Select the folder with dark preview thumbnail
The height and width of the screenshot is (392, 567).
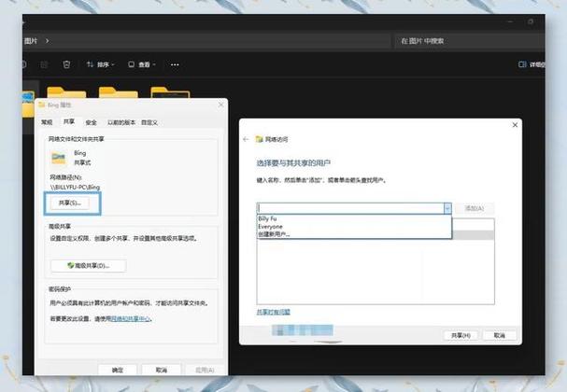click(170, 92)
